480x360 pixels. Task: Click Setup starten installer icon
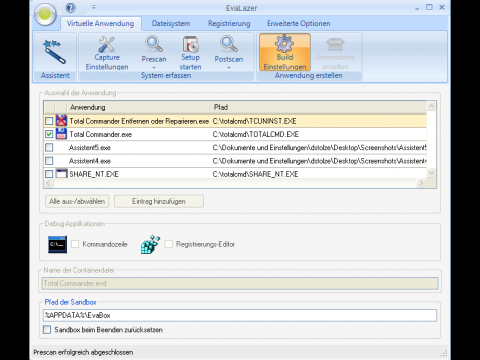click(x=190, y=45)
